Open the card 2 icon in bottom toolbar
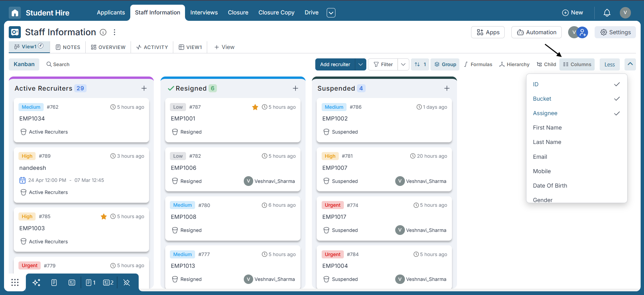644x295 pixels. [x=108, y=283]
